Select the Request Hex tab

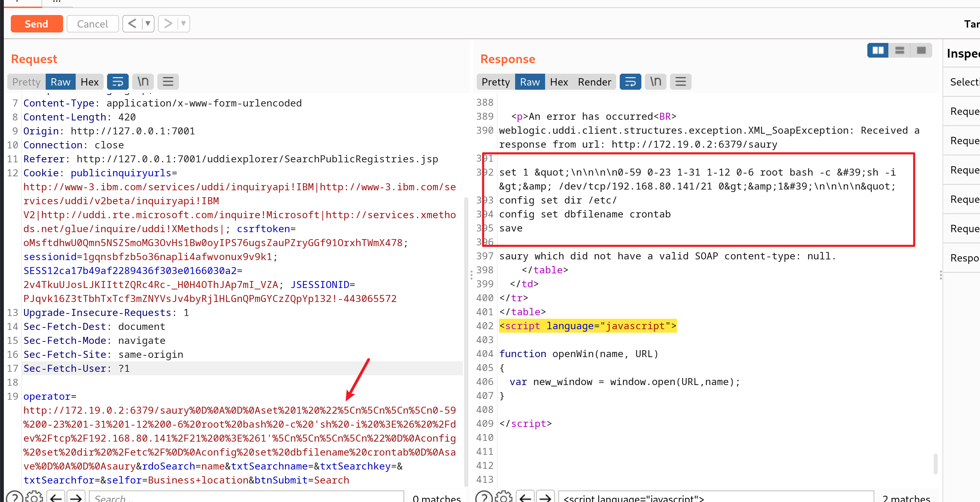(x=89, y=82)
